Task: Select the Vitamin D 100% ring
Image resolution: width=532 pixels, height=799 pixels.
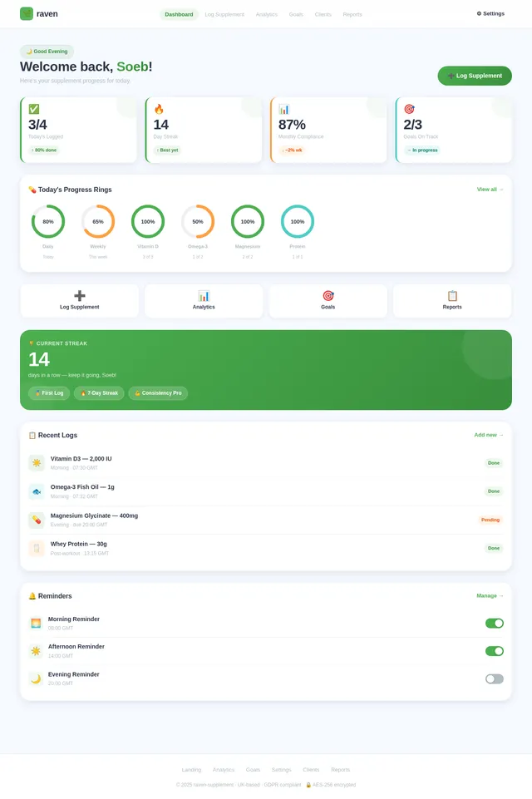Action: click(x=148, y=222)
